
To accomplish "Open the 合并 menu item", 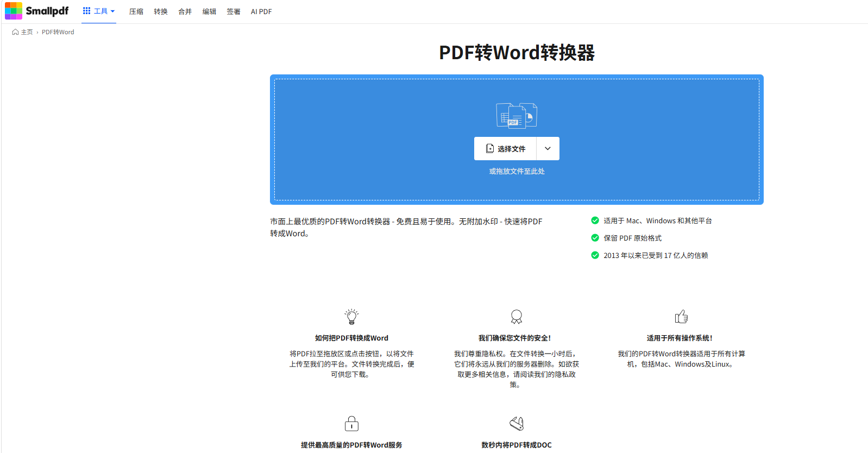I will [185, 11].
